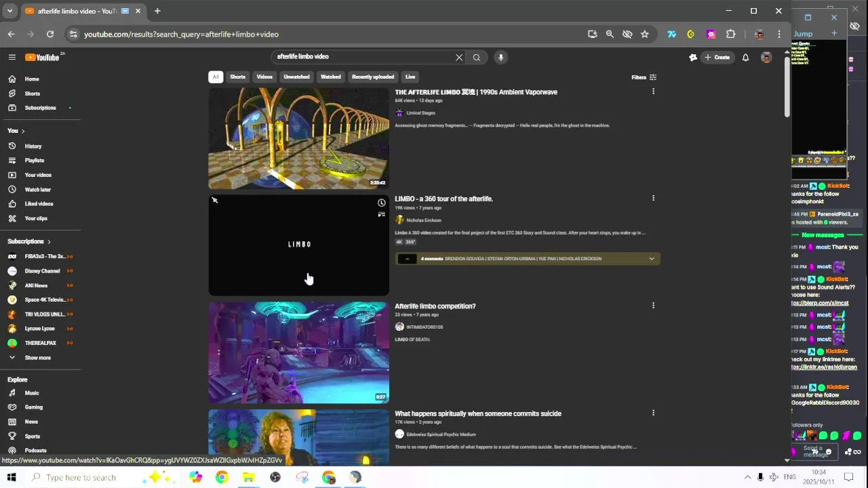Viewport: 868px width, 488px height.
Task: Select Recently uploaded filter chip
Action: tap(373, 77)
